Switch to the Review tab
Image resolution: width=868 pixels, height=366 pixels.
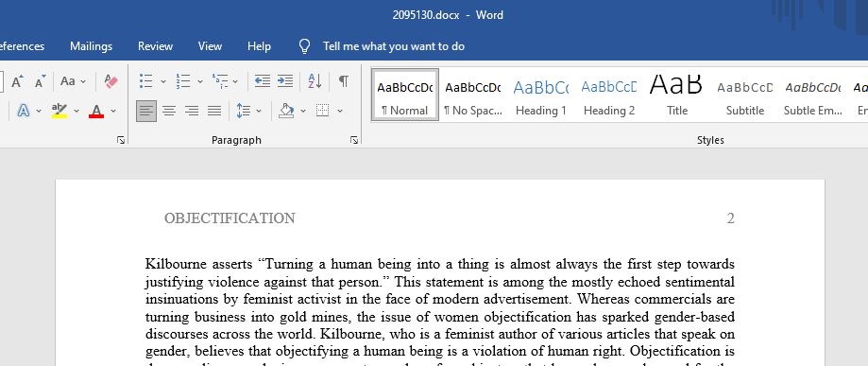[155, 46]
